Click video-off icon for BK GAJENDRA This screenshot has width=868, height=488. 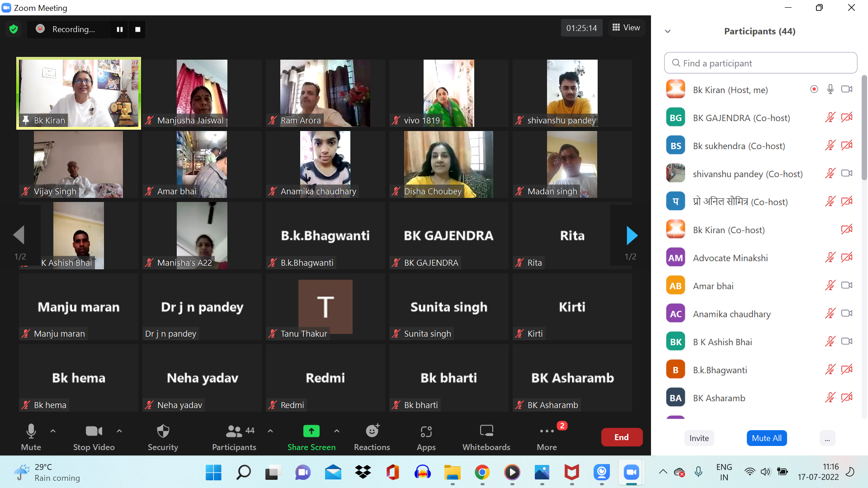847,117
